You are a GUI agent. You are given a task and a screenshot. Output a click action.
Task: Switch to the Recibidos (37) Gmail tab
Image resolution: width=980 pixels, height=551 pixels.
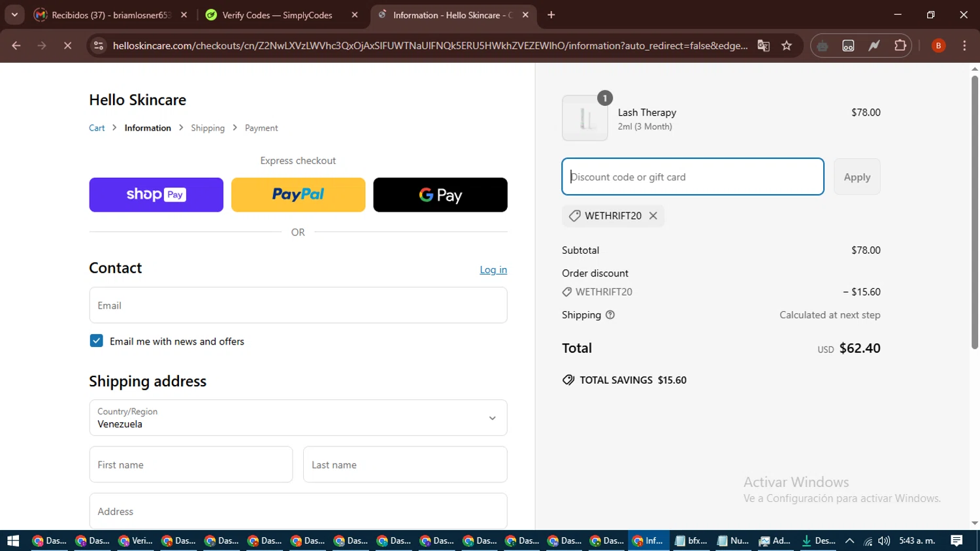[x=112, y=15]
